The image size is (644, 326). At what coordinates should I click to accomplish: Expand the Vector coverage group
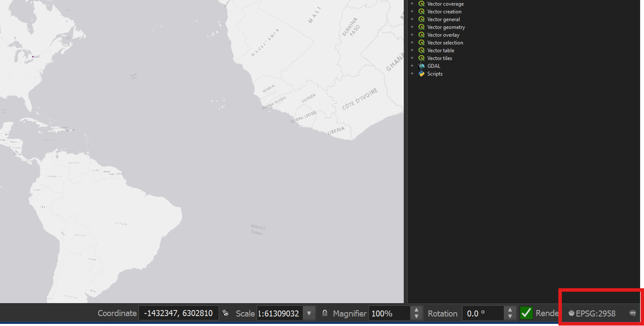tap(412, 4)
